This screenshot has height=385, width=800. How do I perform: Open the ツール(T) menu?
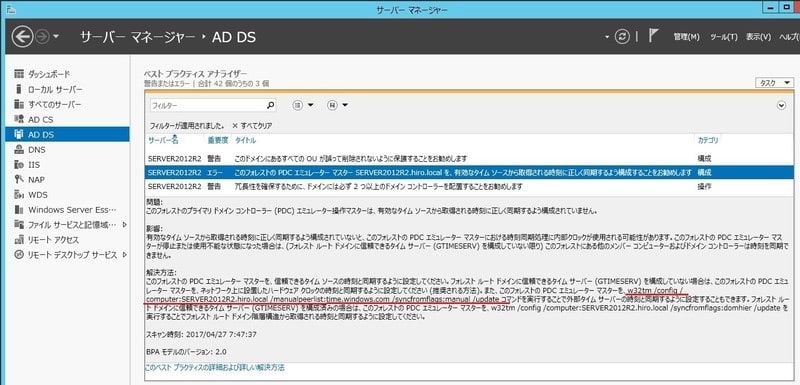click(724, 37)
